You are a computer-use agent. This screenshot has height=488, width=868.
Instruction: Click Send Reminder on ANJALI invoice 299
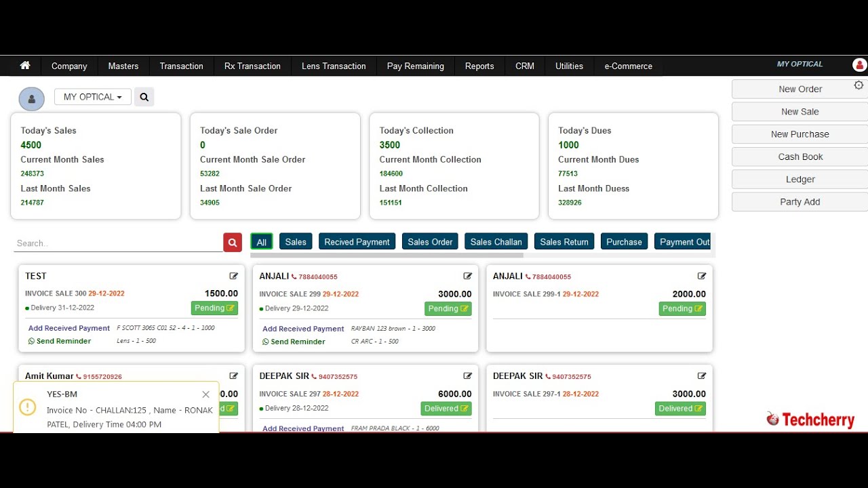point(294,342)
